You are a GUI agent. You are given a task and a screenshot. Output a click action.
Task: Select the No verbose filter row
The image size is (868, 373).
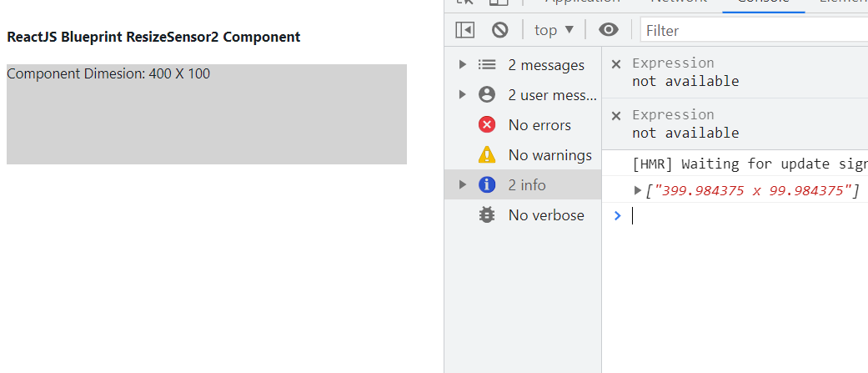(x=545, y=215)
